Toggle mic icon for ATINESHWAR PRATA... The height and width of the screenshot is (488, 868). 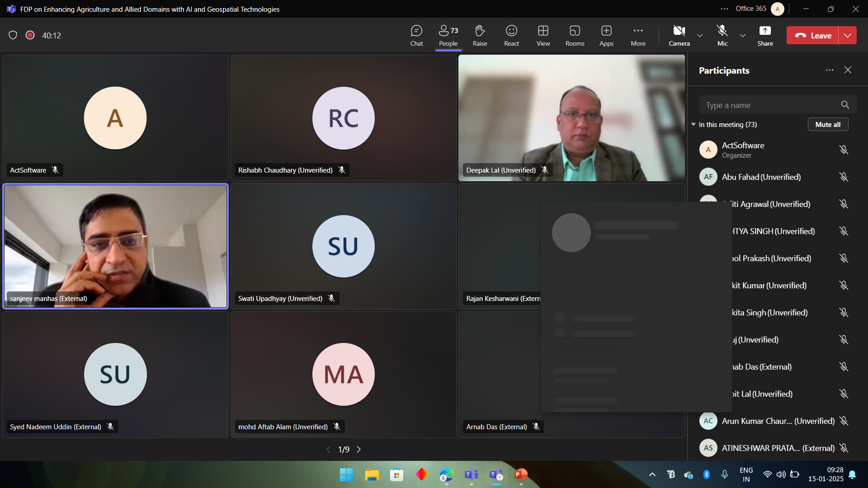click(x=844, y=448)
